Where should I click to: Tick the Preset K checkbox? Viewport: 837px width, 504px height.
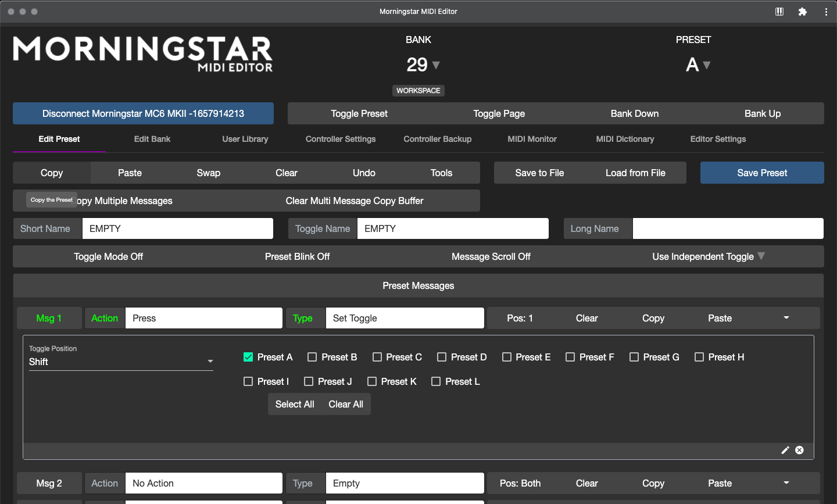coord(372,381)
